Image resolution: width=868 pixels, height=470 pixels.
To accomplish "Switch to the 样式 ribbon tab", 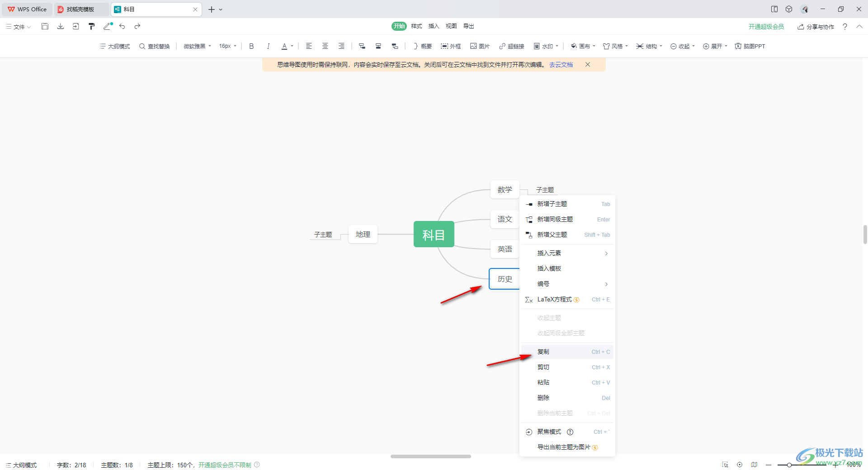I will click(416, 26).
